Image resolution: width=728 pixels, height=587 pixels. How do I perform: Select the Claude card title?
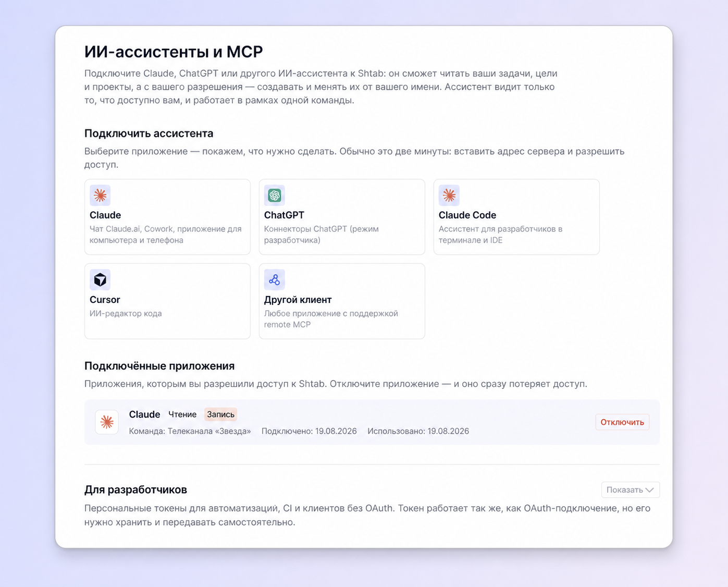click(x=105, y=215)
